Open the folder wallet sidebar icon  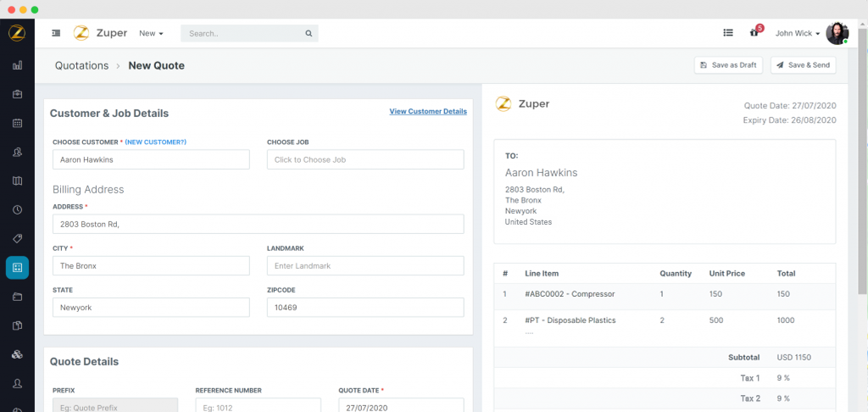tap(17, 297)
